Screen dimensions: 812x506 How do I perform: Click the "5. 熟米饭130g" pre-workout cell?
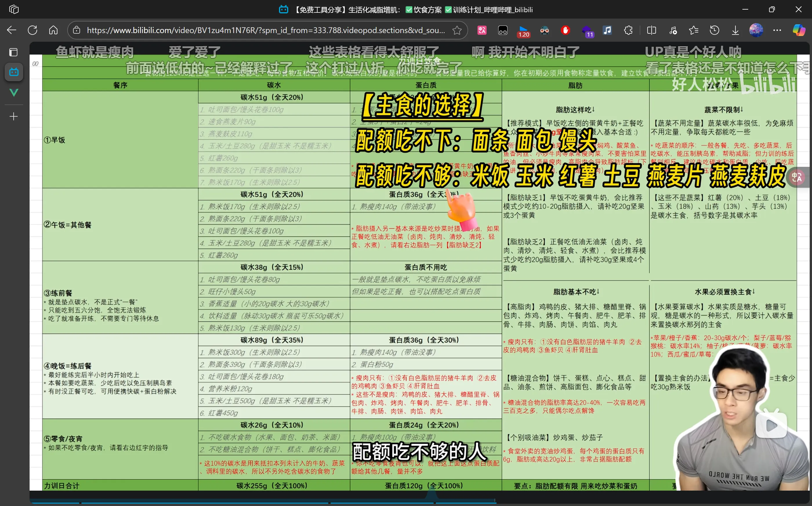[274, 328]
